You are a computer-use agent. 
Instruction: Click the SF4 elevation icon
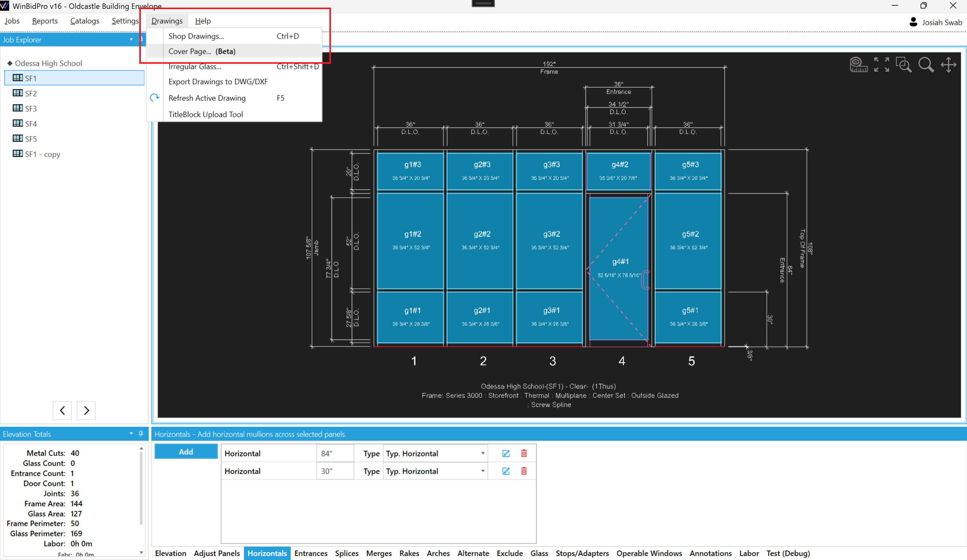(x=18, y=123)
